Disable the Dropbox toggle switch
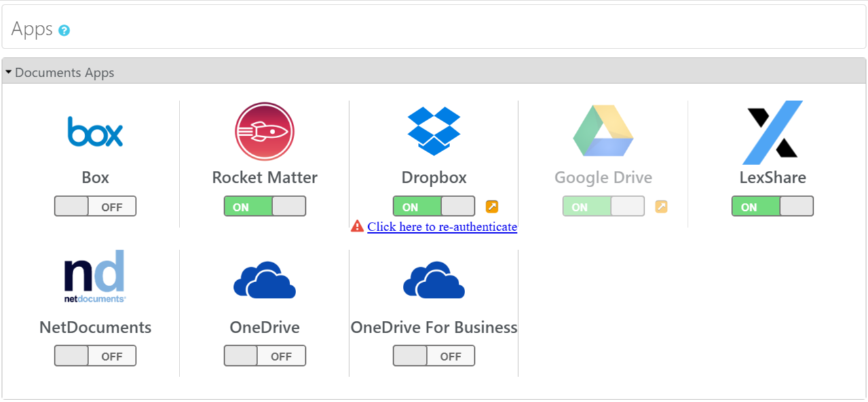 (x=434, y=206)
